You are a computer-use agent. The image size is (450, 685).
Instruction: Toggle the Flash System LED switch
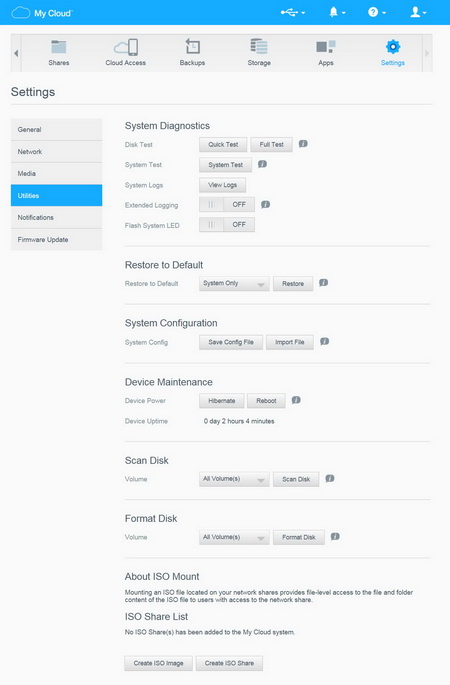click(x=227, y=225)
